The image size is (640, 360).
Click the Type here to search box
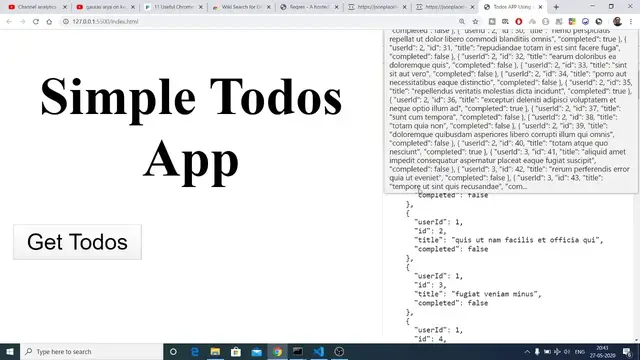92,351
